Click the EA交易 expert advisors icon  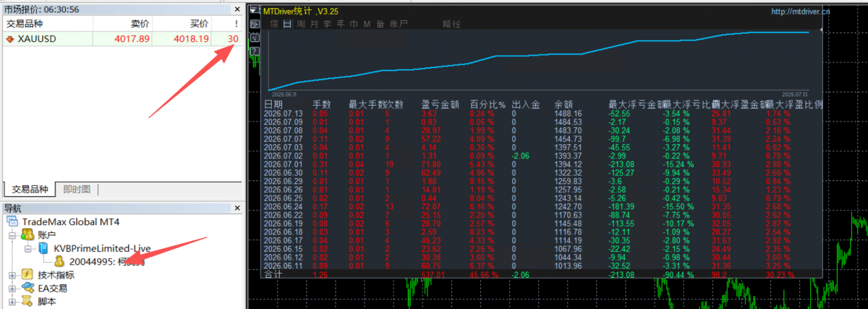point(27,288)
